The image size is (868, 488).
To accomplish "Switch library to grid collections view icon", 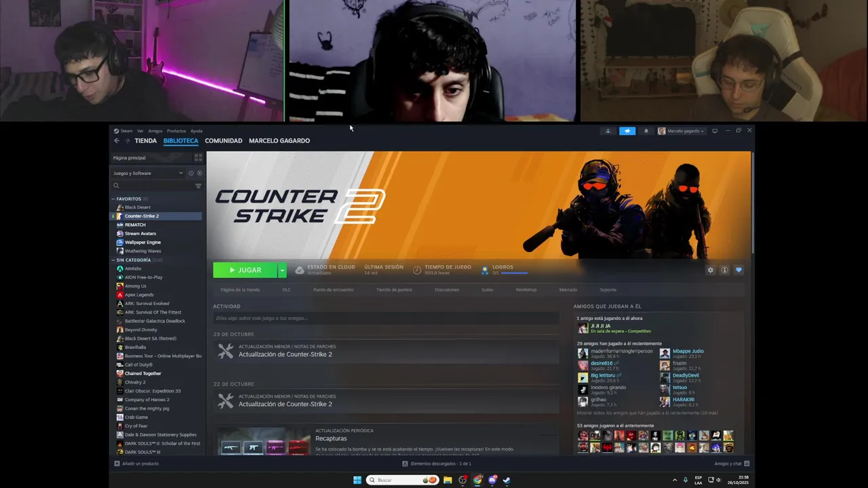I will click(198, 157).
